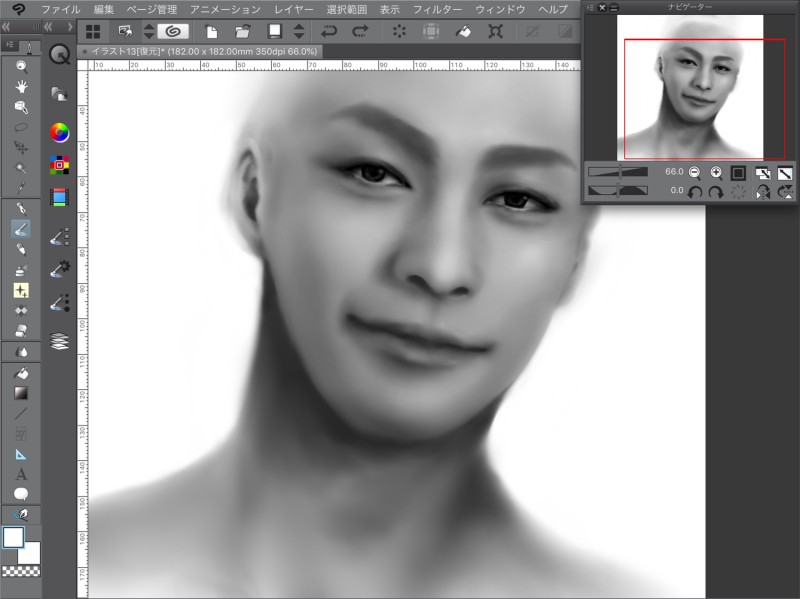Rotate canvas right in Navigator
The image size is (800, 599).
click(x=716, y=192)
